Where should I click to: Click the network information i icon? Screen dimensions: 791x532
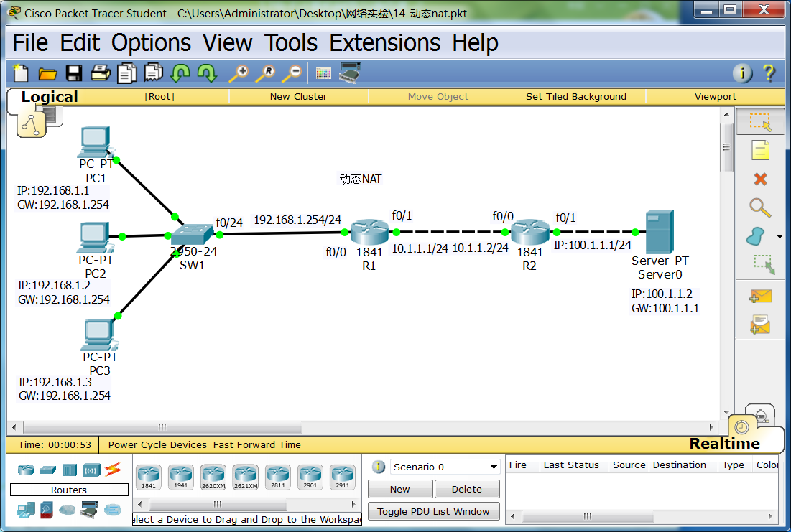(742, 73)
